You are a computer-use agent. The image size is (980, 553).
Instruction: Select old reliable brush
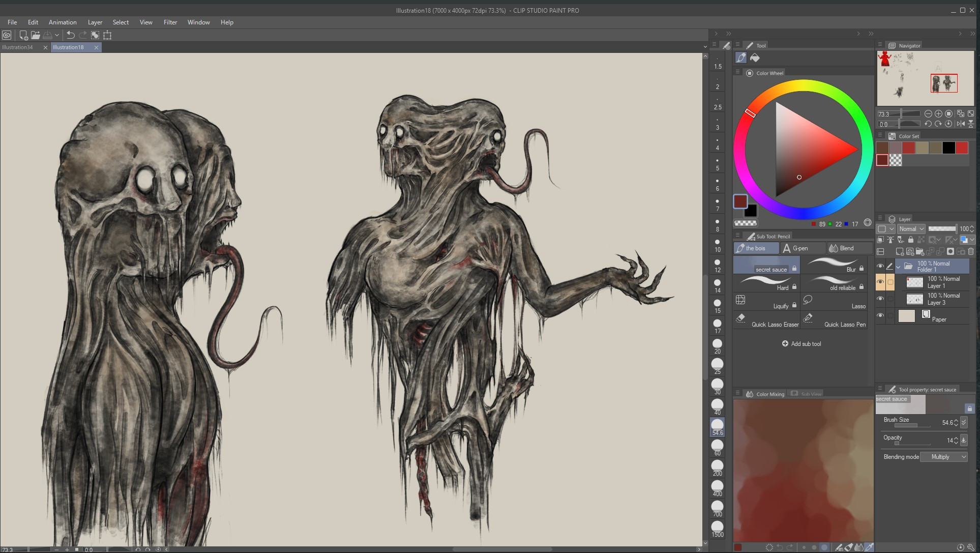tap(834, 283)
